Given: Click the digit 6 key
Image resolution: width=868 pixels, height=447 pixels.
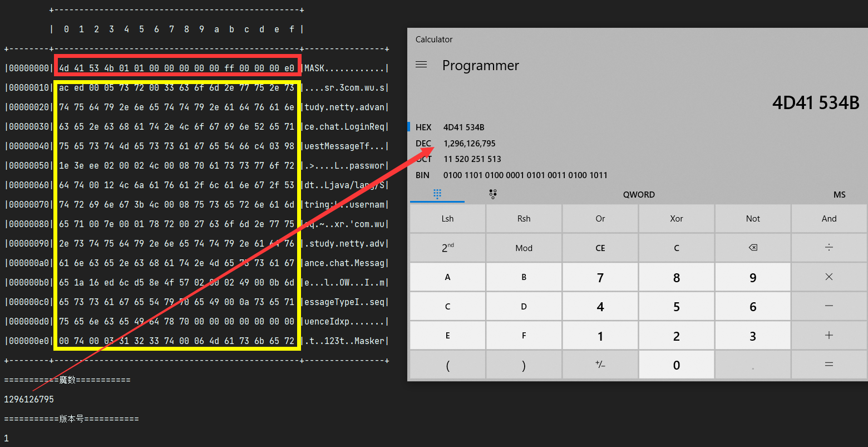Looking at the screenshot, I should (x=752, y=306).
